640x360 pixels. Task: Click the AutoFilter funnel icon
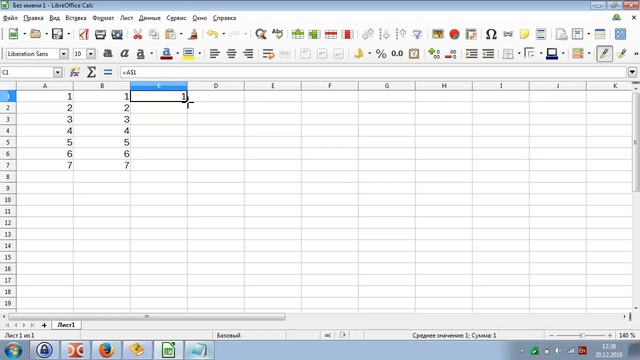417,34
